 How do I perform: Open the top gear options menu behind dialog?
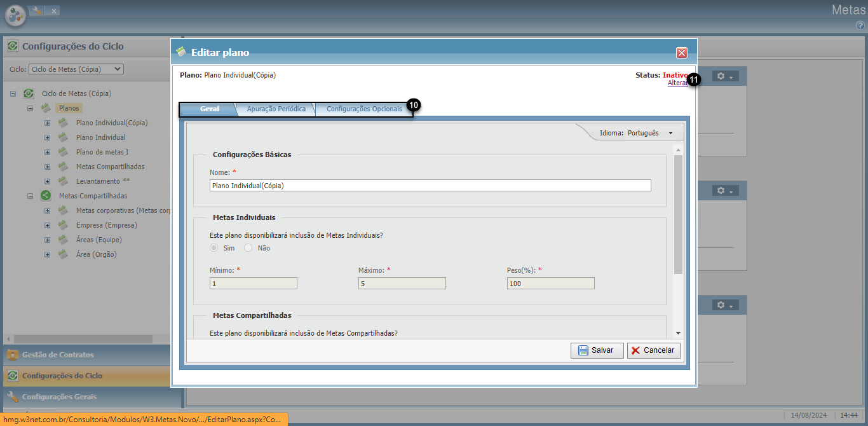coord(725,76)
